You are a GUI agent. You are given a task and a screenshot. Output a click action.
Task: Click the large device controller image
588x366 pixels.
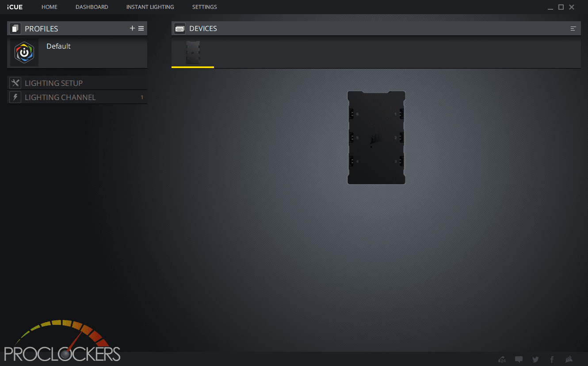click(376, 138)
